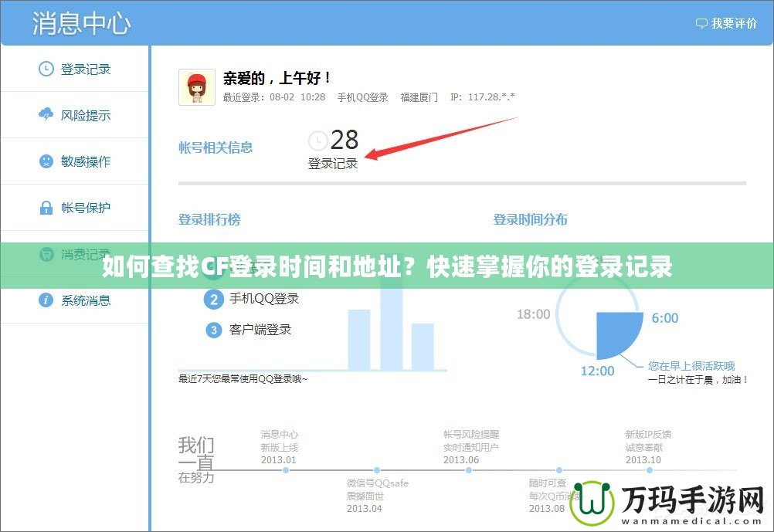Click the number 2 rank badge

point(214,299)
